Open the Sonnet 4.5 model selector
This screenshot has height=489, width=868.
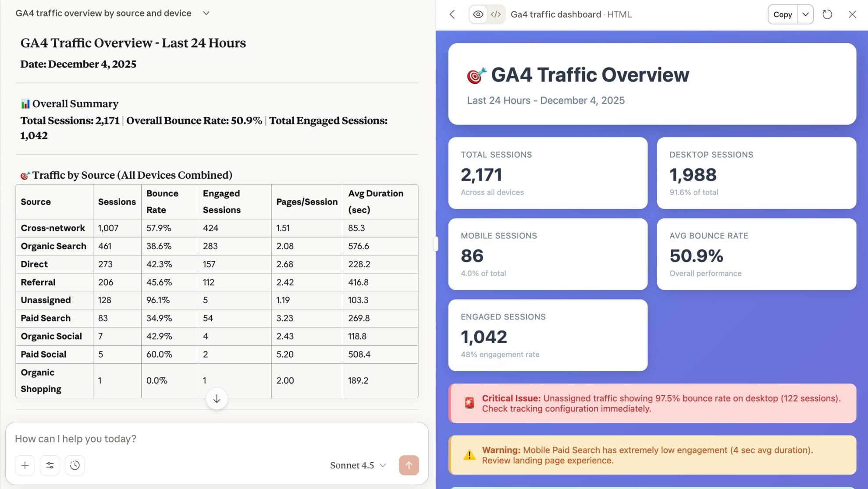pos(357,465)
